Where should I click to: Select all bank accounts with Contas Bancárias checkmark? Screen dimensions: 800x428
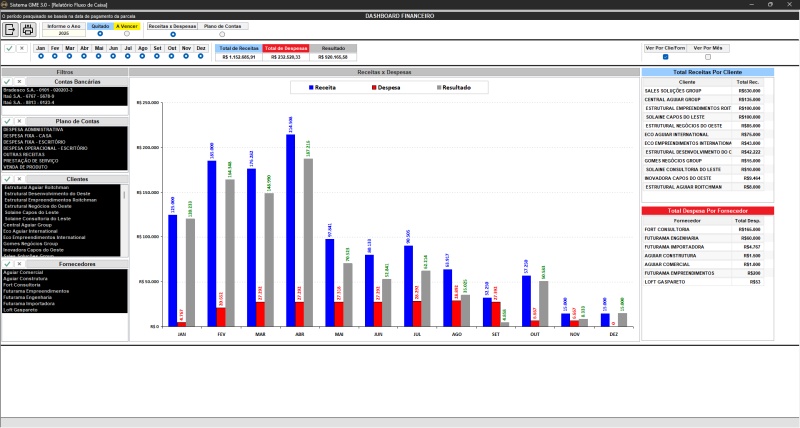point(7,81)
